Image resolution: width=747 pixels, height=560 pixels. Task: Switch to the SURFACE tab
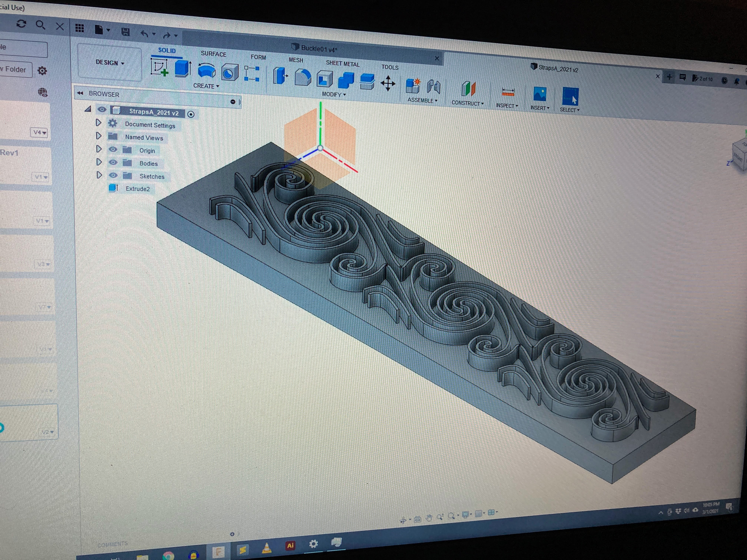coord(213,54)
